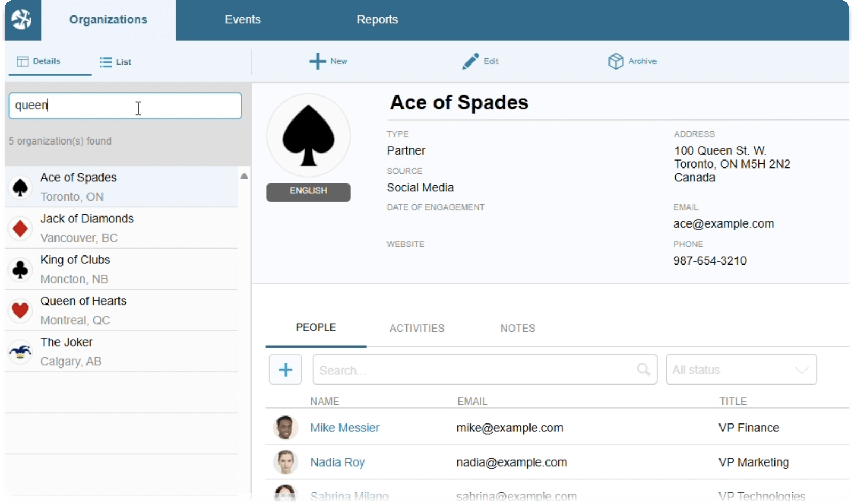This screenshot has height=504, width=854.
Task: Open the All status dropdown
Action: (741, 369)
